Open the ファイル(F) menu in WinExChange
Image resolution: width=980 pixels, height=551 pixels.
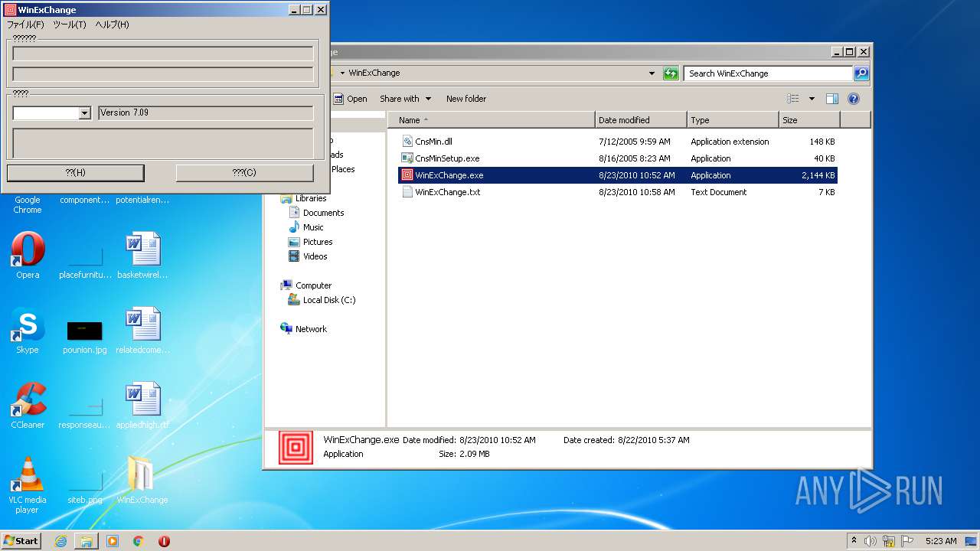point(25,24)
